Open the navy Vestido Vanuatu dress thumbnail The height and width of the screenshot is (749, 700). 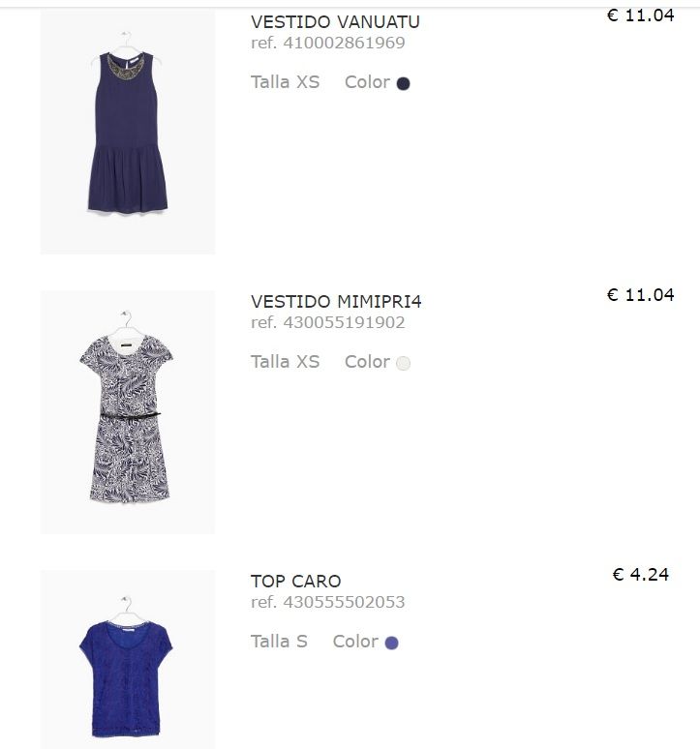(128, 133)
